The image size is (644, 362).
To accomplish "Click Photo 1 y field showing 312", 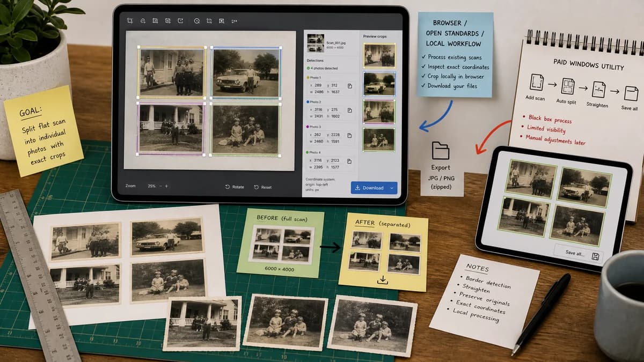I will click(x=333, y=85).
